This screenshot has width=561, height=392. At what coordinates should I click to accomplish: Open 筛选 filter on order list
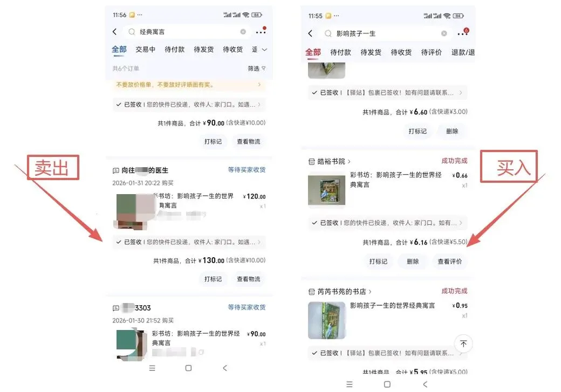pyautogui.click(x=257, y=68)
